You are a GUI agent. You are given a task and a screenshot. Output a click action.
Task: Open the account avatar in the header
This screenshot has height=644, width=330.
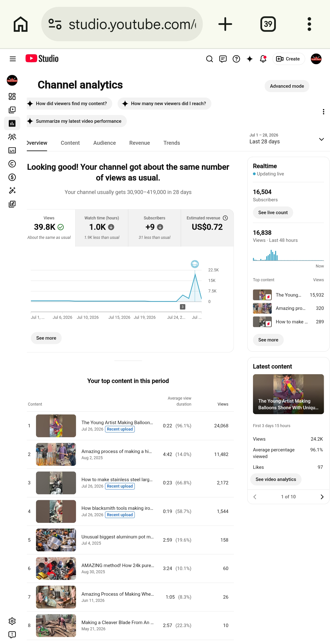pyautogui.click(x=316, y=59)
